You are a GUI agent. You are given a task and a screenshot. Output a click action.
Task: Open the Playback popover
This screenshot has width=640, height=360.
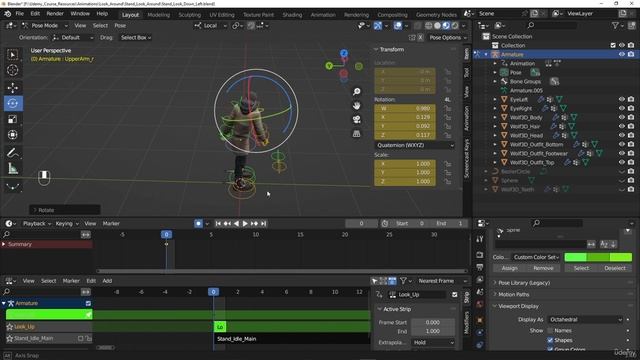(37, 223)
